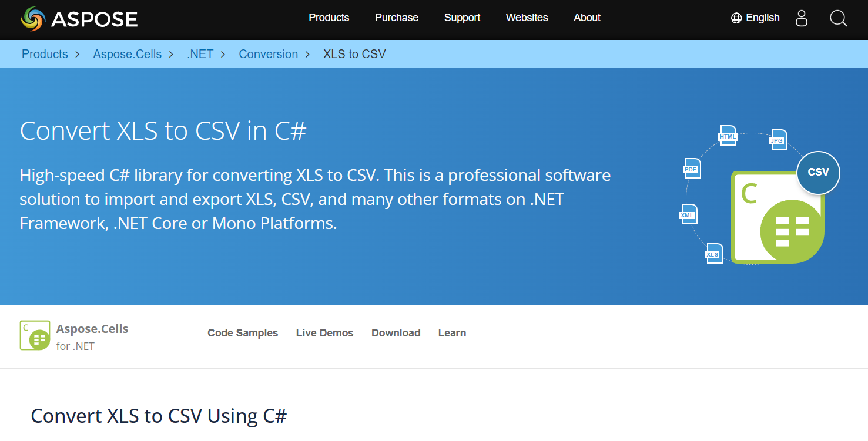
Task: Select the Aspose.Cells product icon
Action: (35, 335)
